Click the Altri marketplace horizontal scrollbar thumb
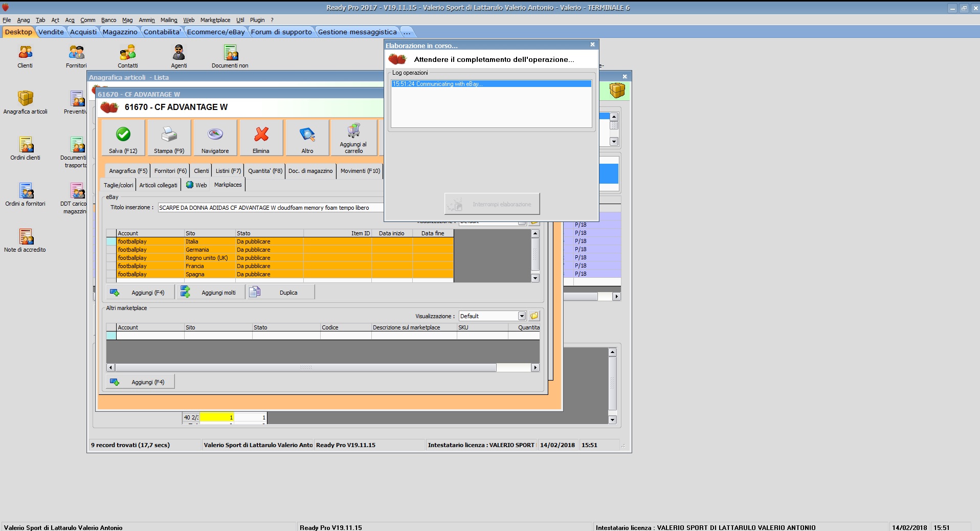 (305, 367)
